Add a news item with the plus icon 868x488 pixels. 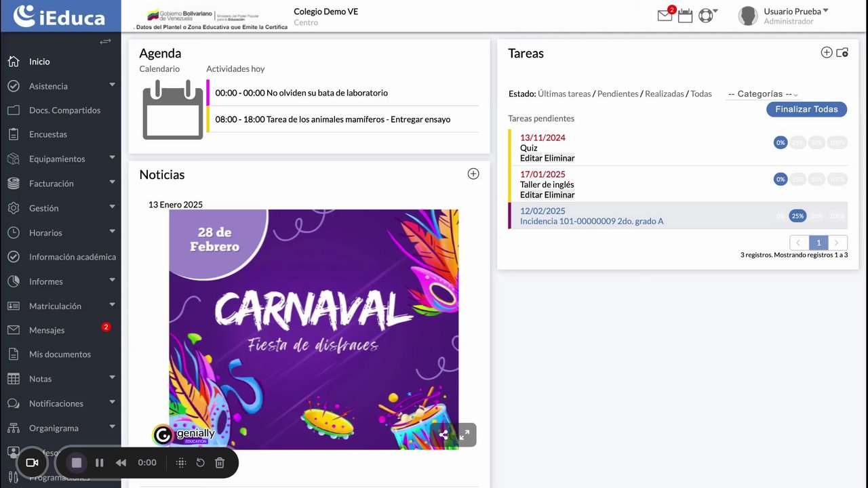pyautogui.click(x=473, y=174)
